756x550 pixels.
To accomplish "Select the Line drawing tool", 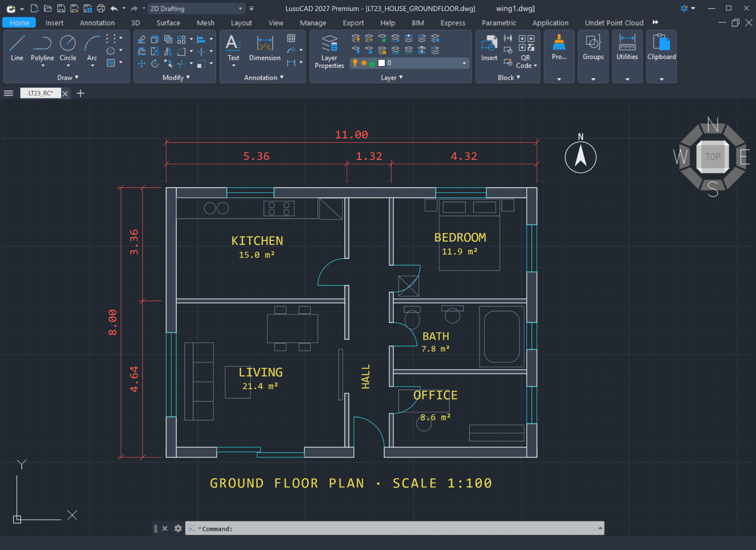I will 17,48.
